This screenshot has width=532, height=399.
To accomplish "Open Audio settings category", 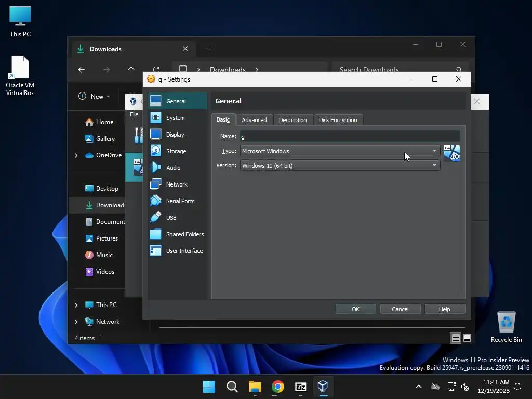I will point(178,168).
